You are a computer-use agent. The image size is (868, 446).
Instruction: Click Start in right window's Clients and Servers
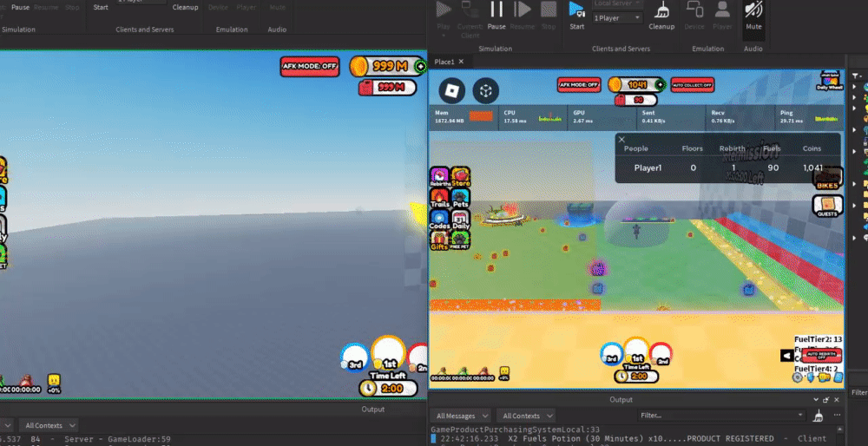click(576, 16)
